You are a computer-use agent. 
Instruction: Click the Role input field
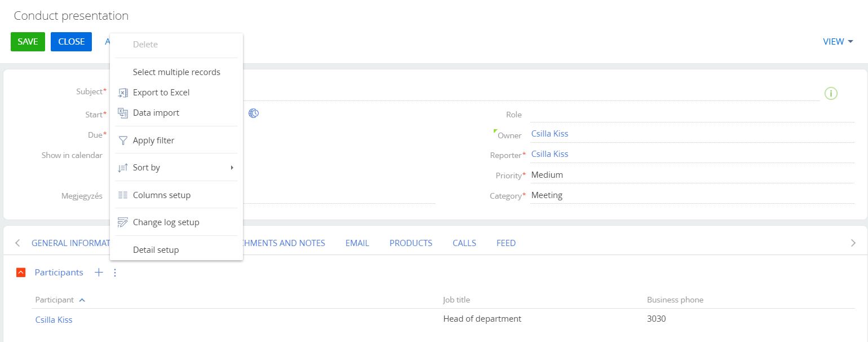coord(692,114)
